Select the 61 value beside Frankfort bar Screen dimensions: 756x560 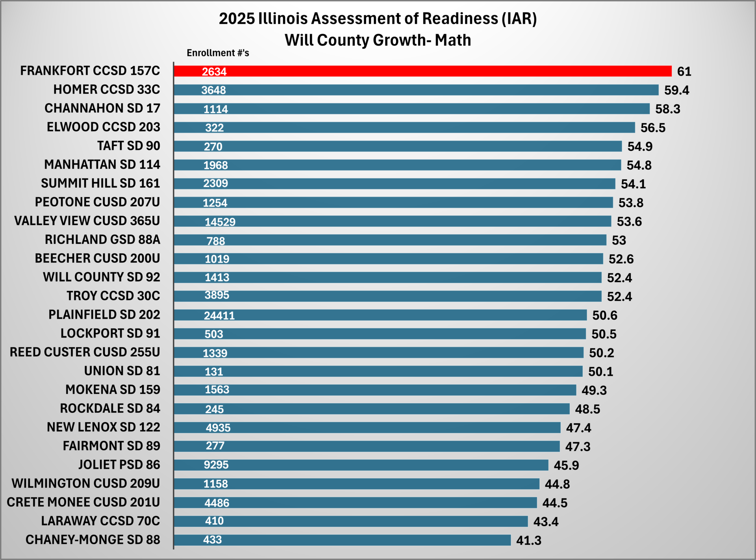coord(684,72)
